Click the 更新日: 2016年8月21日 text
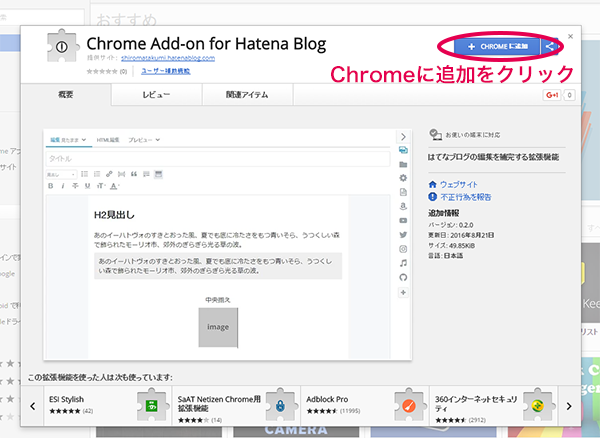Viewport: 600px width, 438px height. [x=461, y=235]
